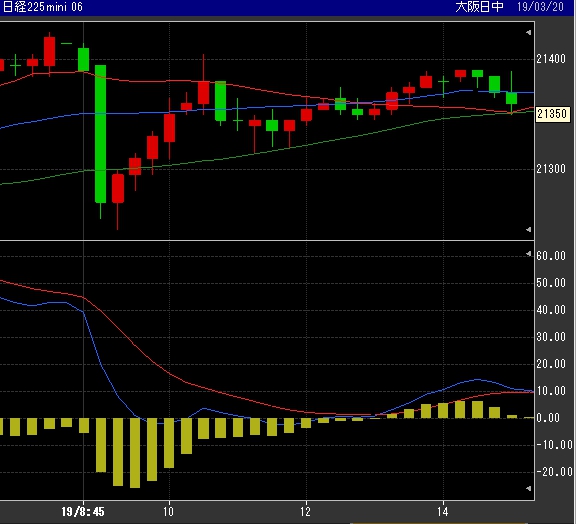
Task: Click the top arrow beside the 60.00 label
Action: [x=528, y=254]
